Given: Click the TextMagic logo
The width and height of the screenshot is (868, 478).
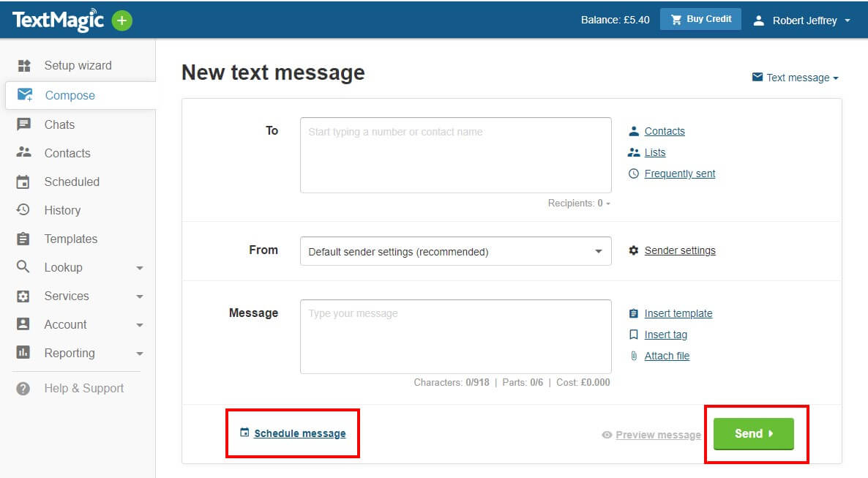Looking at the screenshot, I should click(58, 20).
